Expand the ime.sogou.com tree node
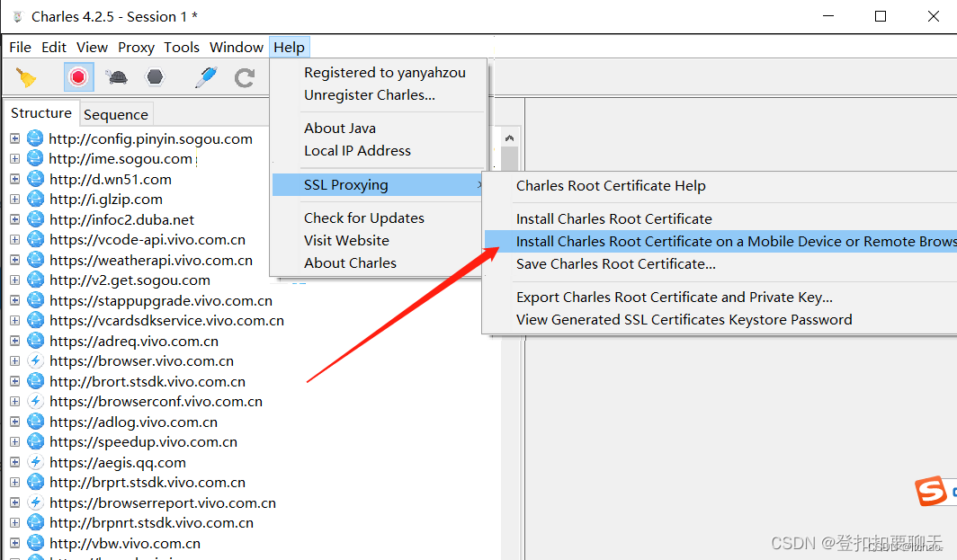The width and height of the screenshot is (957, 560). coord(14,158)
